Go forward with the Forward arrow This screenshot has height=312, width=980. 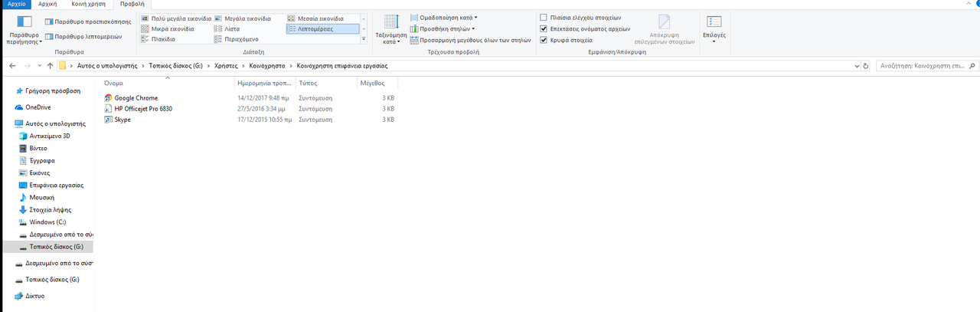(28, 66)
